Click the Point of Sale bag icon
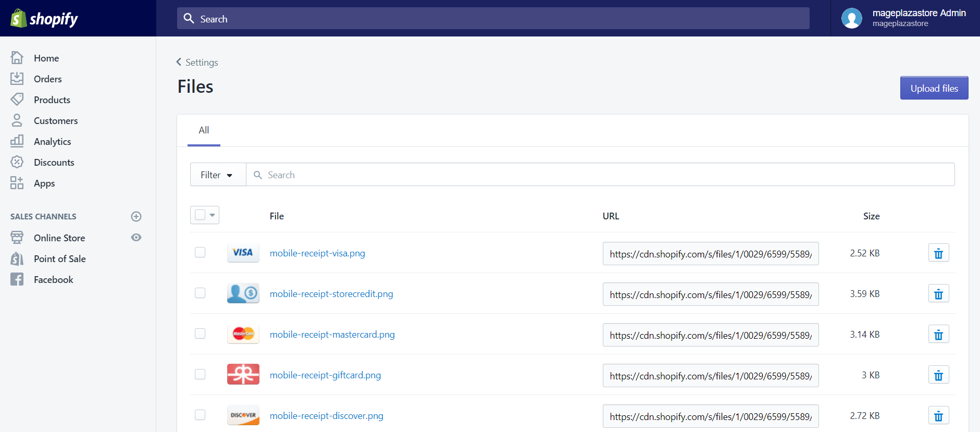Viewport: 980px width, 432px height. 17,258
